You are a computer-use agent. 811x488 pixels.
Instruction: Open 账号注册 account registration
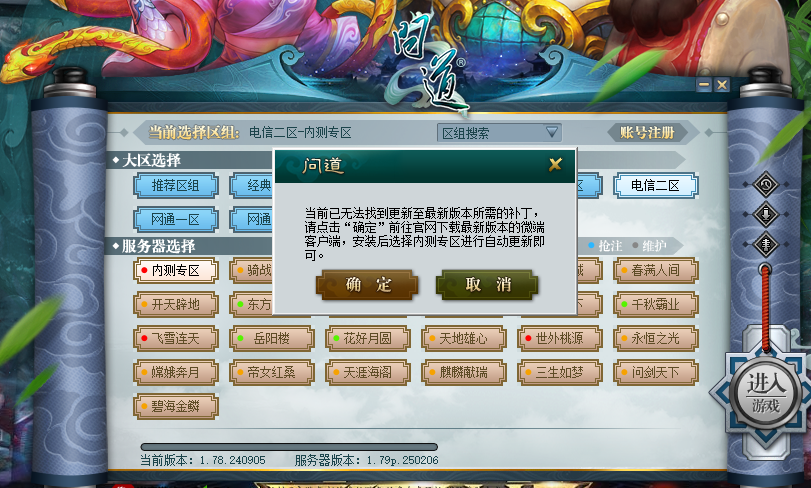pyautogui.click(x=647, y=133)
